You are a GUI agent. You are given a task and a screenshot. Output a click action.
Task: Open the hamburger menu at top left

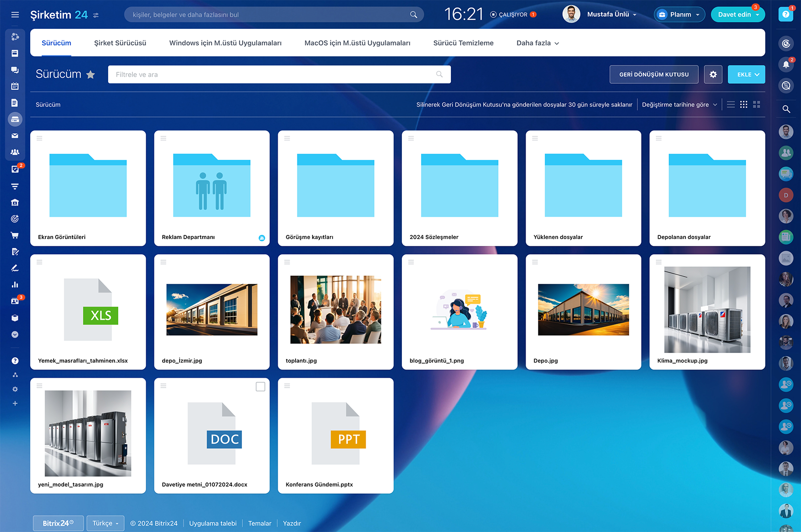point(15,15)
